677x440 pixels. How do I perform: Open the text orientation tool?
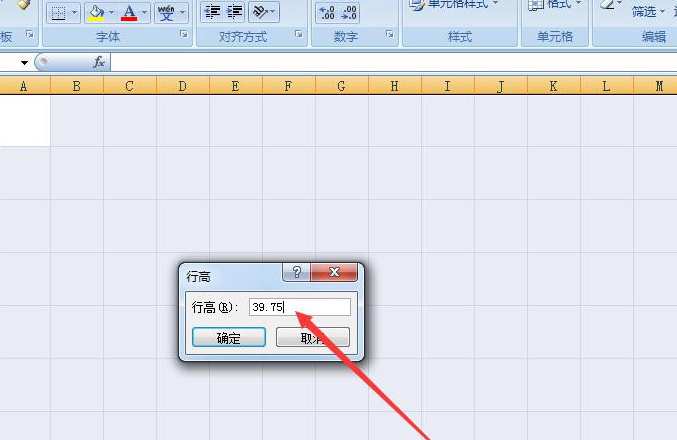point(259,12)
